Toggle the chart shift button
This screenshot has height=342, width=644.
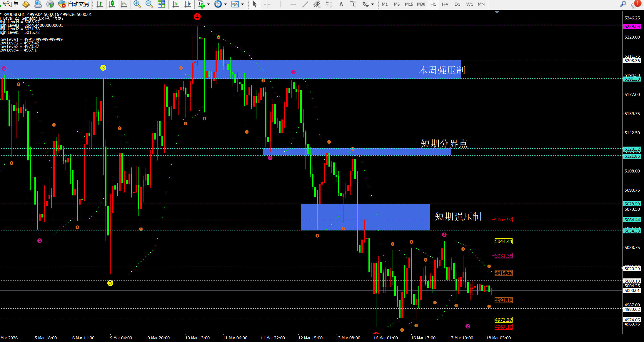tap(188, 4)
